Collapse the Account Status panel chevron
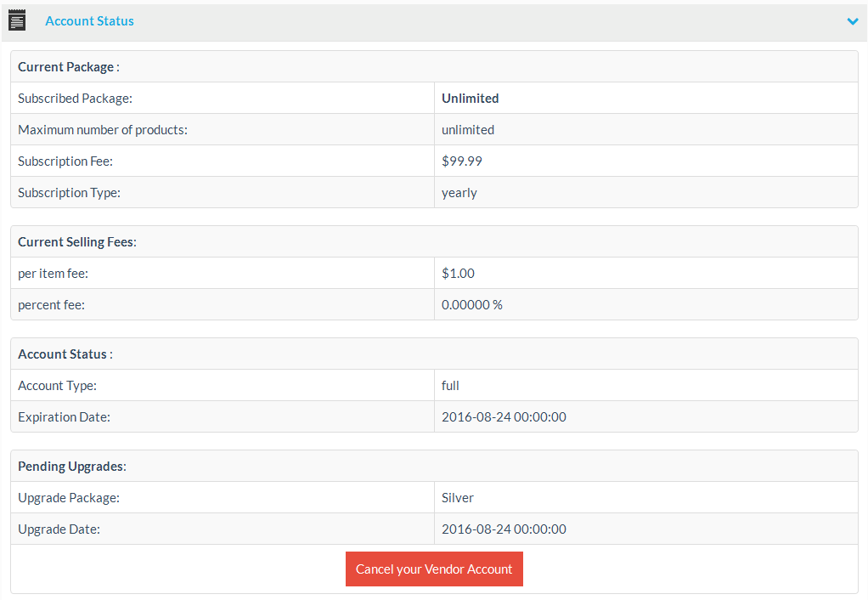 coord(853,21)
